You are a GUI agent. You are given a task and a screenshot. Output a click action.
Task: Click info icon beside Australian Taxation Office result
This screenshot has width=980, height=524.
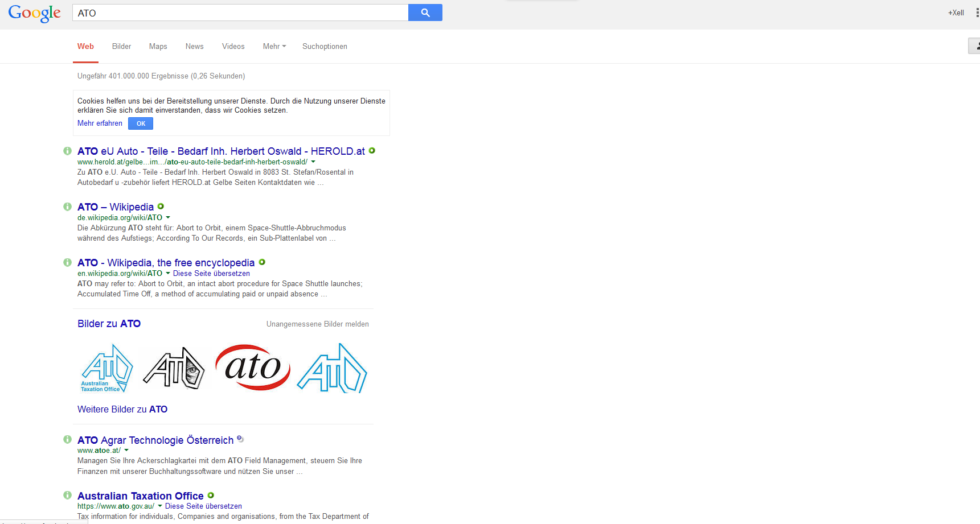click(x=67, y=495)
